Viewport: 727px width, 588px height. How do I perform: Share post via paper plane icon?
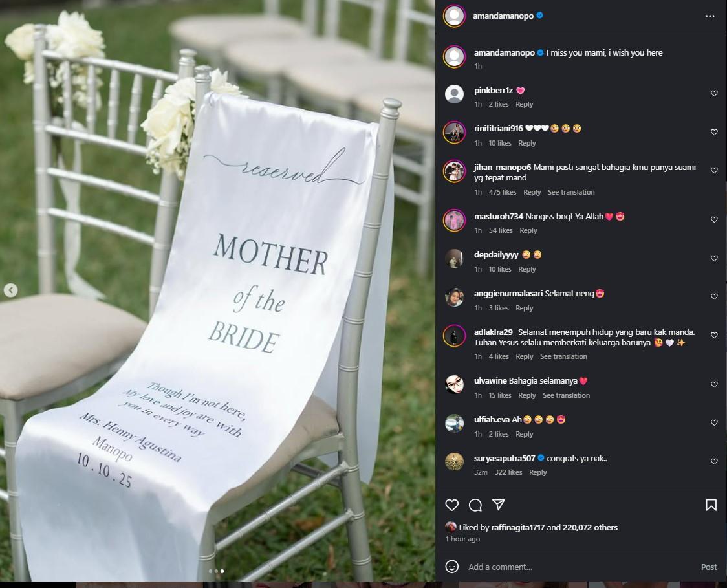499,505
